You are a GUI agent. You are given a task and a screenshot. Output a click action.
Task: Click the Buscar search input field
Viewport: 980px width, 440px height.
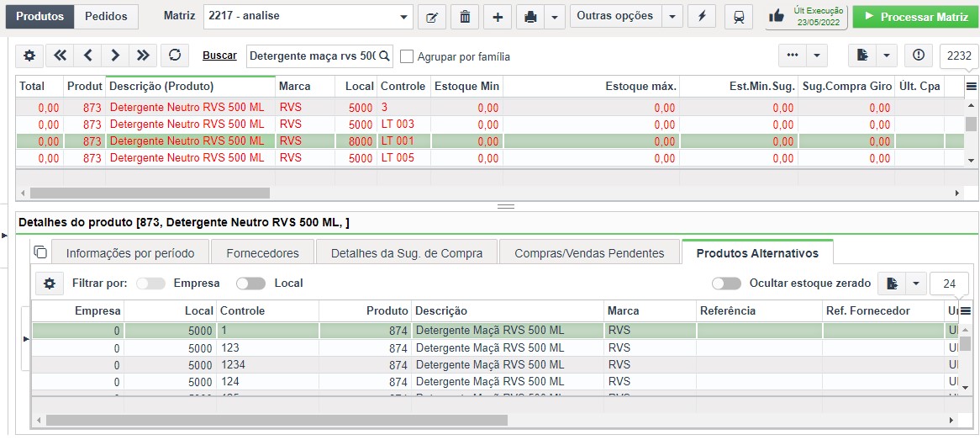click(313, 56)
